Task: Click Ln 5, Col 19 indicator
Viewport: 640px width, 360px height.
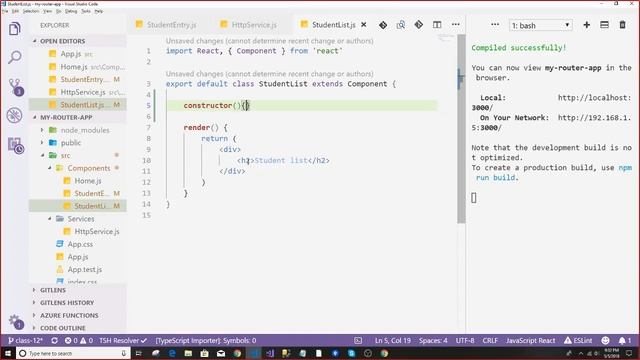Action: tap(393, 340)
